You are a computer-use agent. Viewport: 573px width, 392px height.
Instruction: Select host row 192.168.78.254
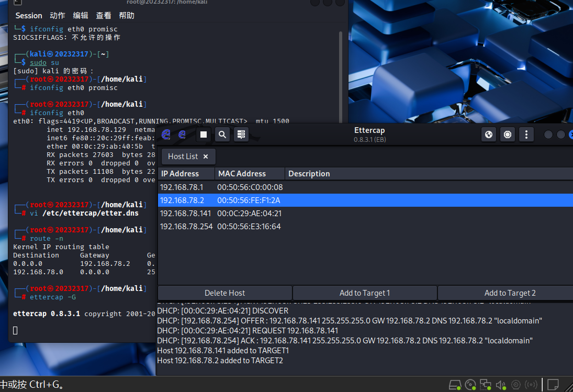(x=365, y=227)
